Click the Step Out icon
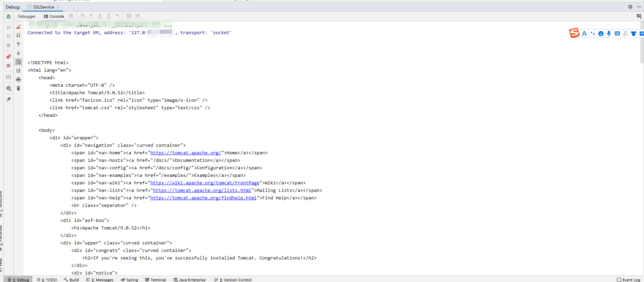 (x=109, y=16)
